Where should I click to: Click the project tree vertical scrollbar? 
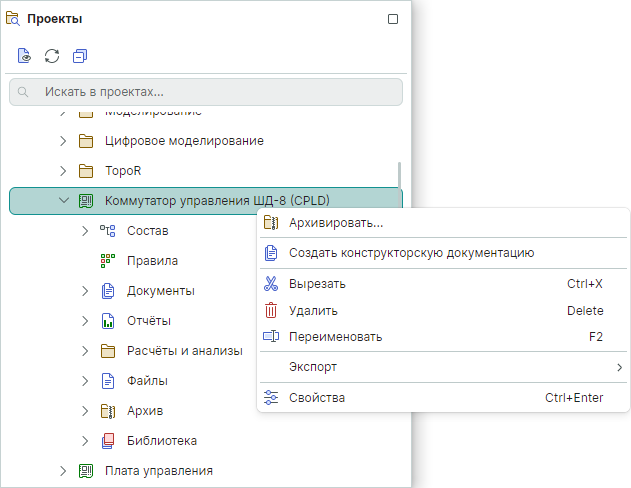pyautogui.click(x=400, y=175)
